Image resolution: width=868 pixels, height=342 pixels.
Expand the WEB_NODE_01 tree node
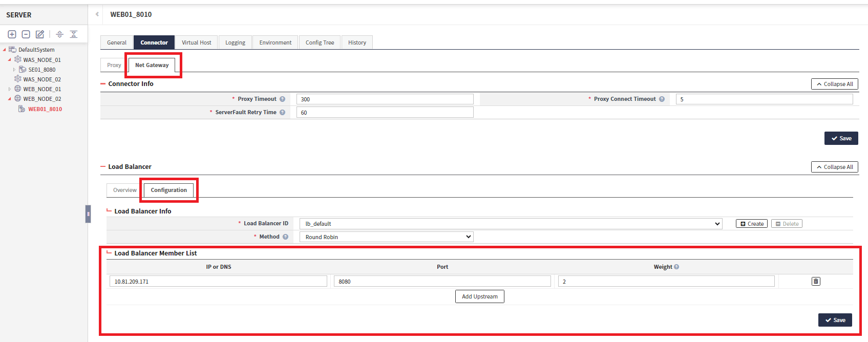pos(9,89)
